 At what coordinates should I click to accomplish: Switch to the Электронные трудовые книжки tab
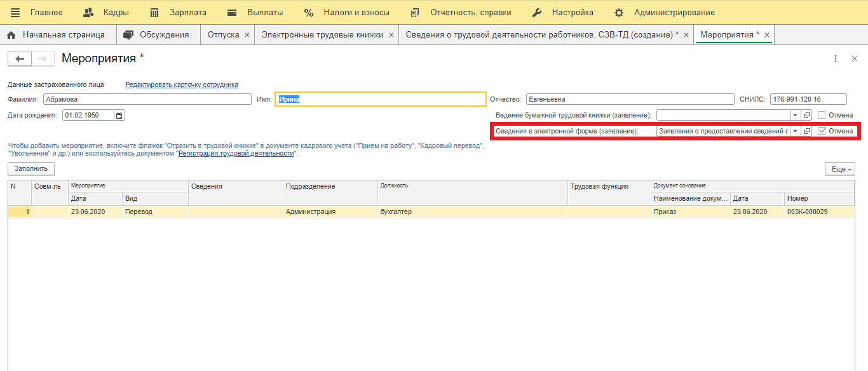[x=322, y=35]
